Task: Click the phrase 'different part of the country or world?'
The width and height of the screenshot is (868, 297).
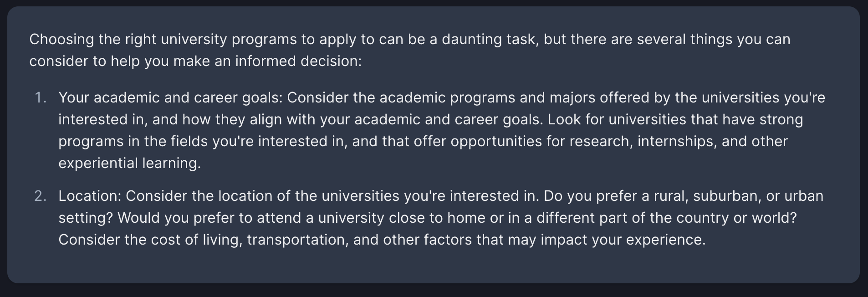Action: tap(667, 218)
